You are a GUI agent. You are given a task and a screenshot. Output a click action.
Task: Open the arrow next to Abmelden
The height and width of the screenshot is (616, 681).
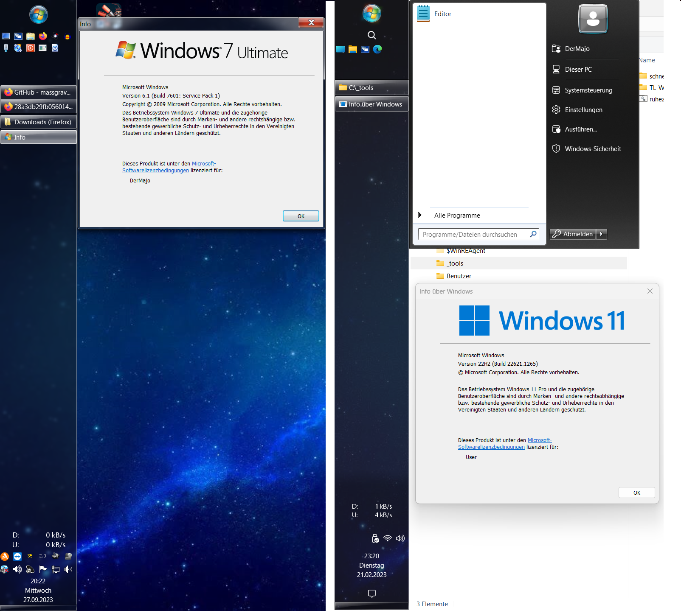pos(602,234)
